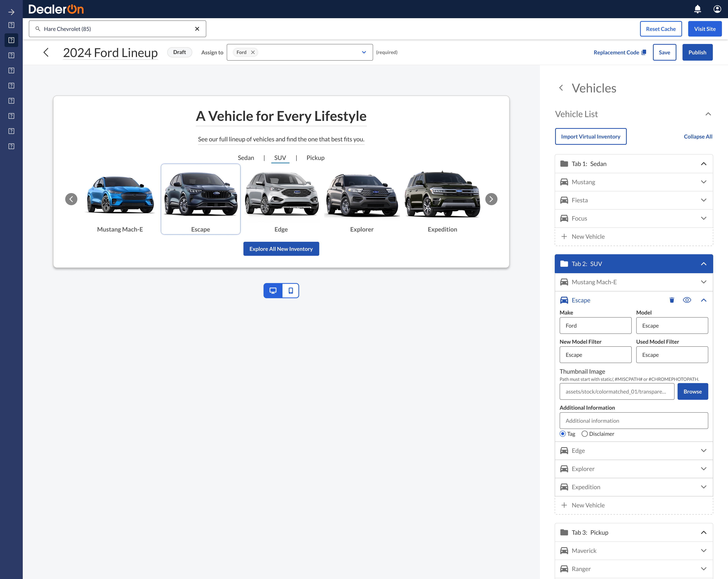Collapse the Escape vehicle details
This screenshot has height=579, width=728.
[x=703, y=300]
